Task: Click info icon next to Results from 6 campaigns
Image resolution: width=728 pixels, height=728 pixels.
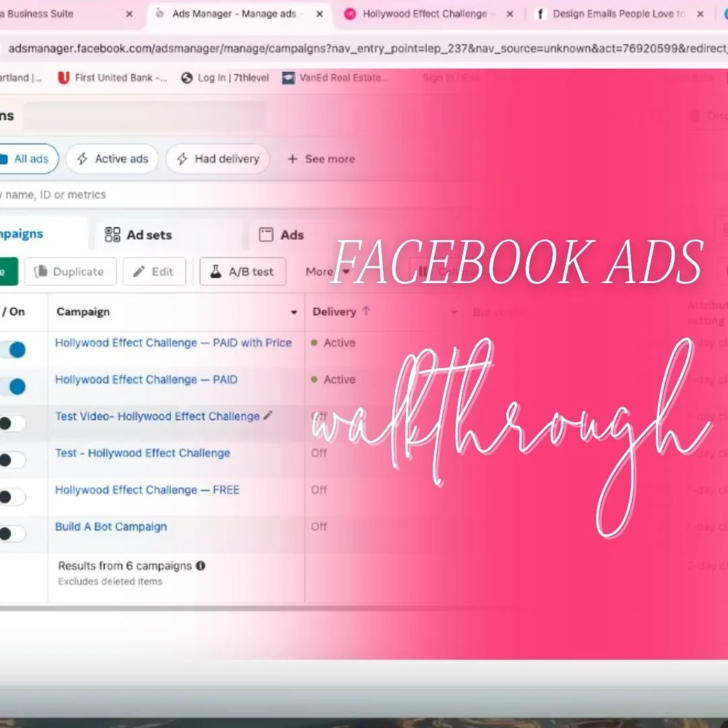Action: [201, 566]
